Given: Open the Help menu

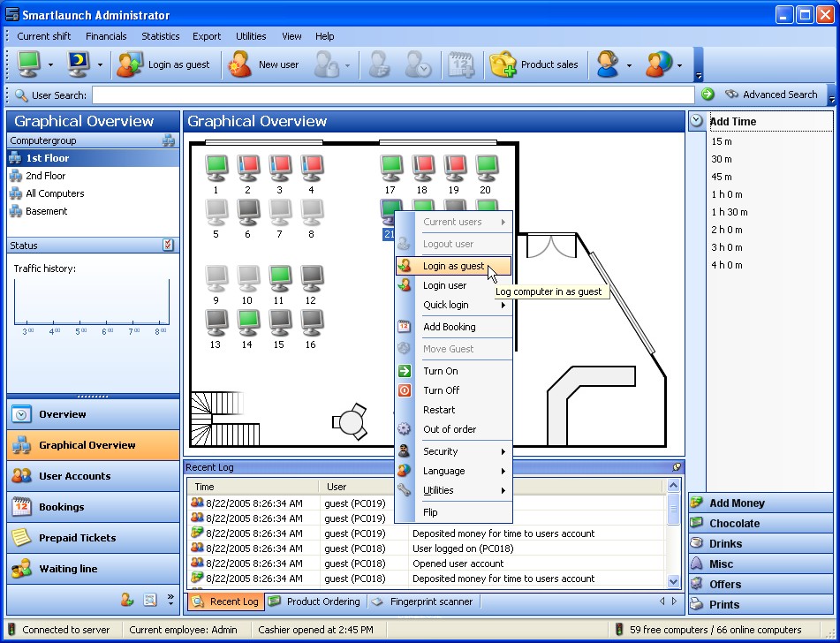Looking at the screenshot, I should tap(325, 36).
